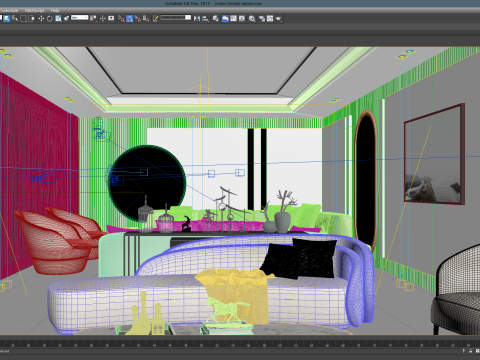Activate the Select and Rotate tool
480x360 pixels.
tap(49, 18)
